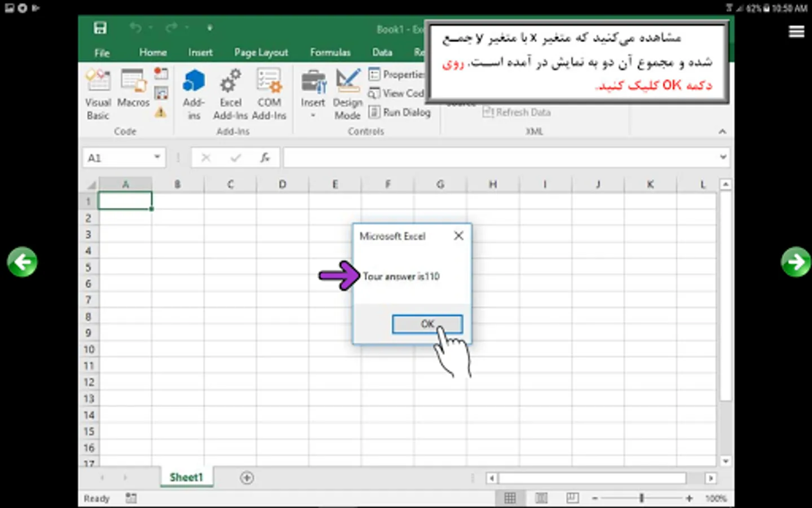This screenshot has width=812, height=508.
Task: Toggle Use Relative References icon
Action: point(161,93)
